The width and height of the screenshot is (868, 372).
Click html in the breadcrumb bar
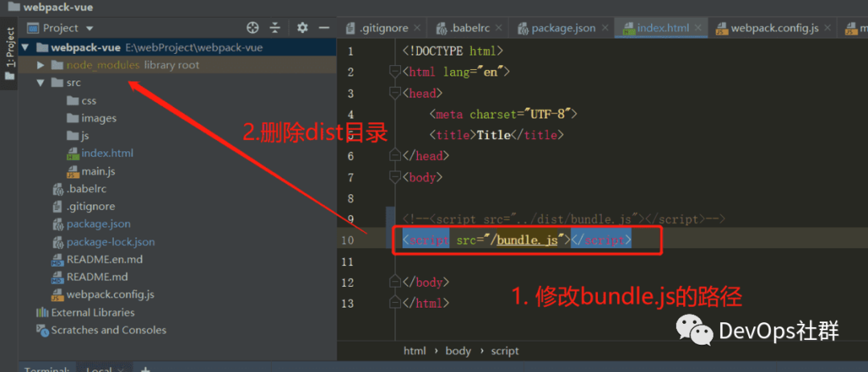pyautogui.click(x=415, y=351)
